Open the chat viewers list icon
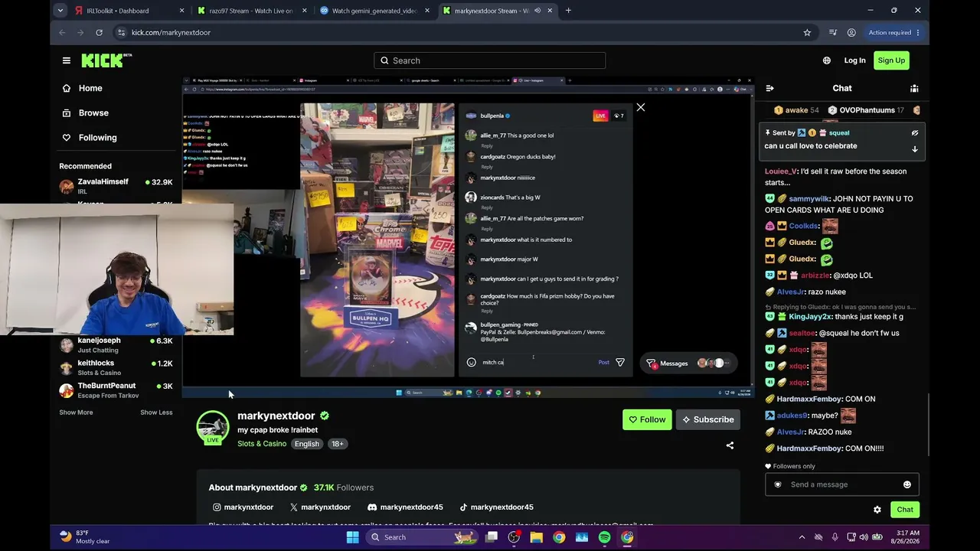This screenshot has width=980, height=551. (x=914, y=88)
